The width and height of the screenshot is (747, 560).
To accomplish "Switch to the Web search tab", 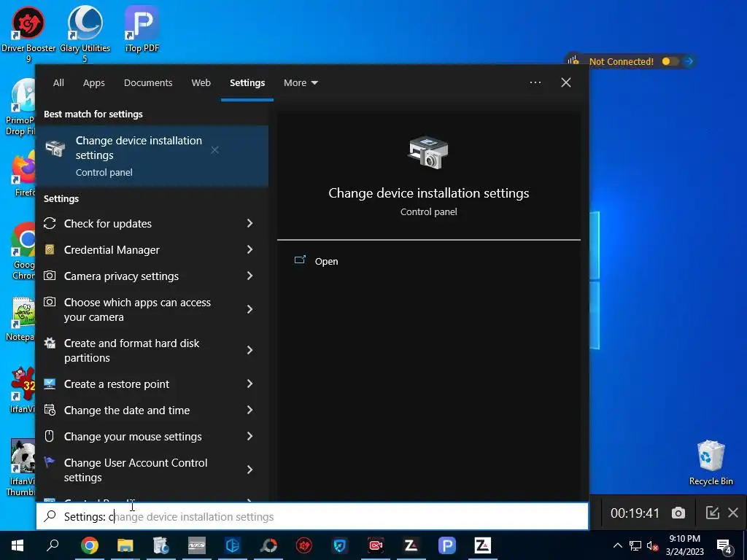I will 201,83.
